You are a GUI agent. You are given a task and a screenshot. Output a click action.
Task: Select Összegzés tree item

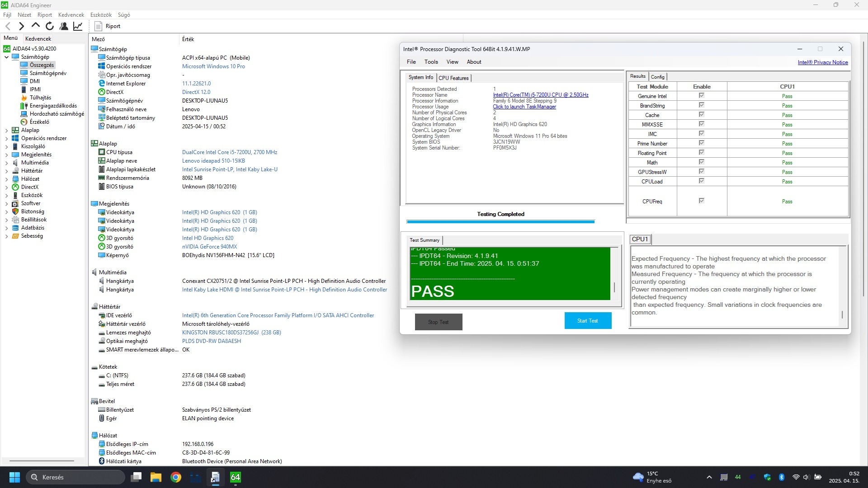(x=42, y=65)
